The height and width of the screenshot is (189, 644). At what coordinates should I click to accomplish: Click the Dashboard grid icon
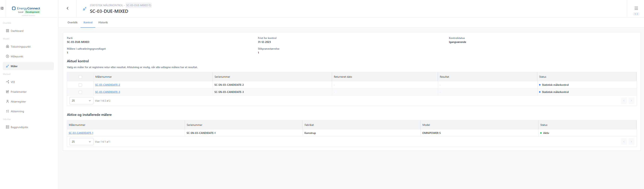(8, 31)
